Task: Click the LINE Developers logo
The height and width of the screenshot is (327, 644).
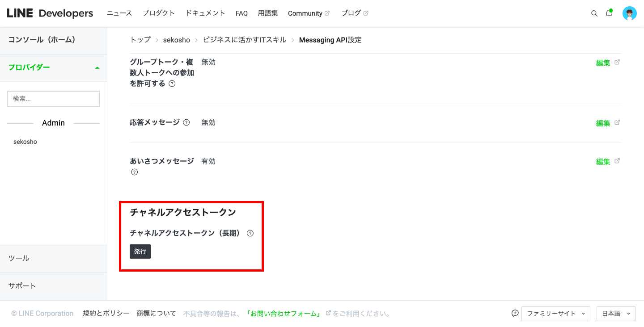Action: [x=49, y=13]
